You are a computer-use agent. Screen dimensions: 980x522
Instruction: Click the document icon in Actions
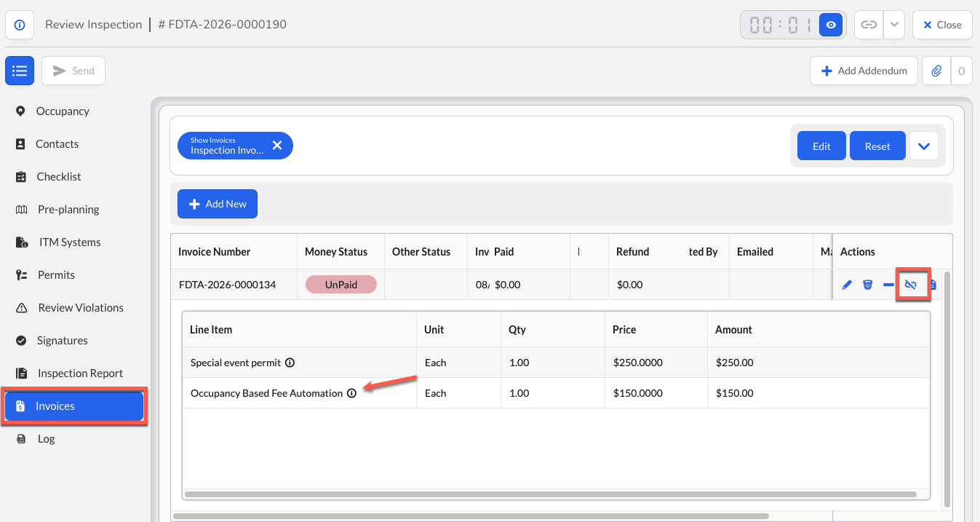(933, 285)
